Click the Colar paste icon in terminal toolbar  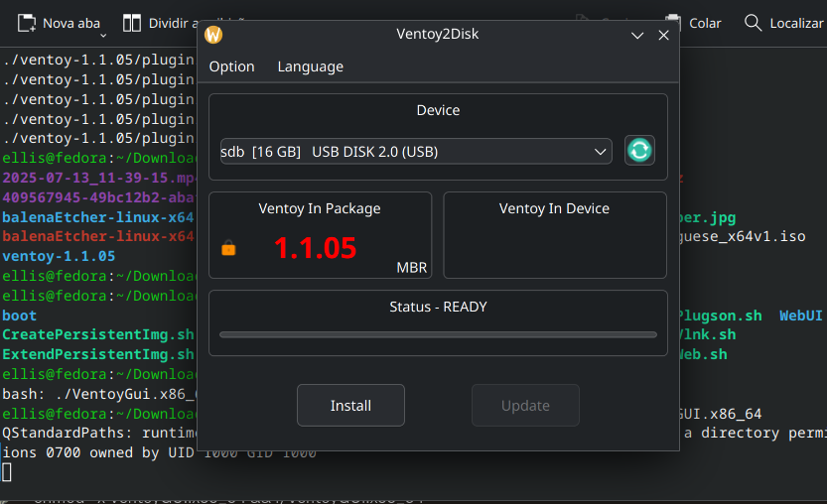click(x=673, y=23)
